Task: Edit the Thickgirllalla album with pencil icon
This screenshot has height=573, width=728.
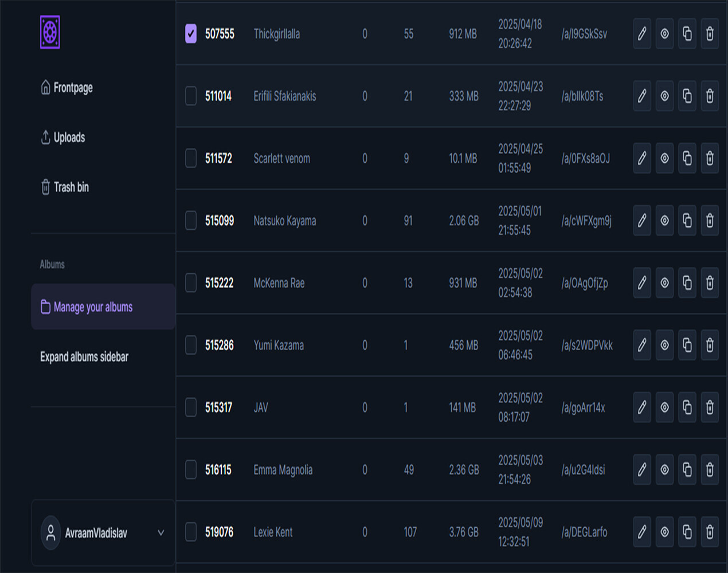Action: point(641,34)
